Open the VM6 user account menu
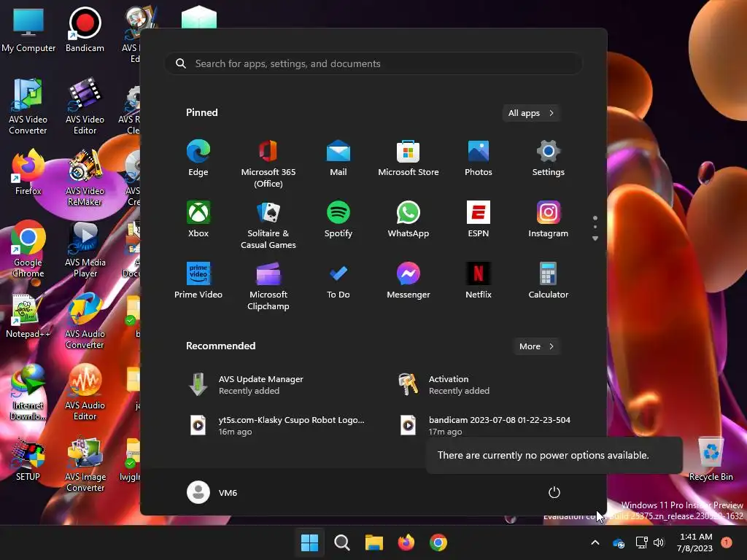747x560 pixels. tap(212, 492)
